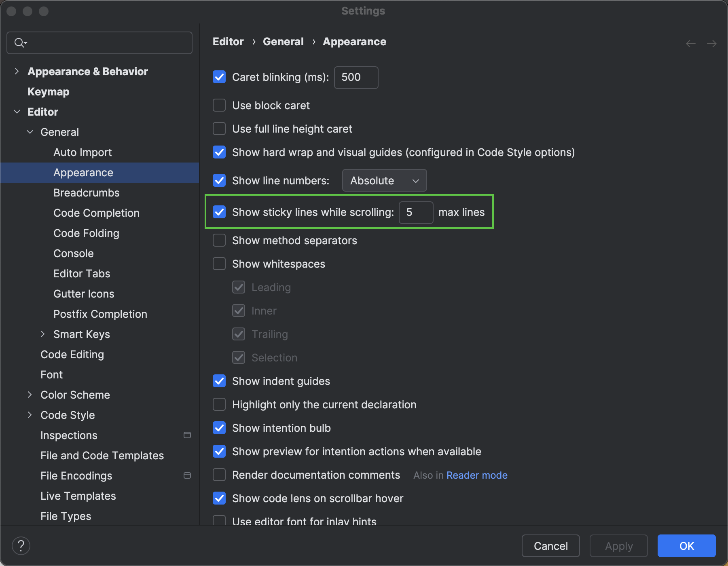Toggle Show sticky lines while scrolling
Image resolution: width=728 pixels, height=566 pixels.
click(x=219, y=212)
